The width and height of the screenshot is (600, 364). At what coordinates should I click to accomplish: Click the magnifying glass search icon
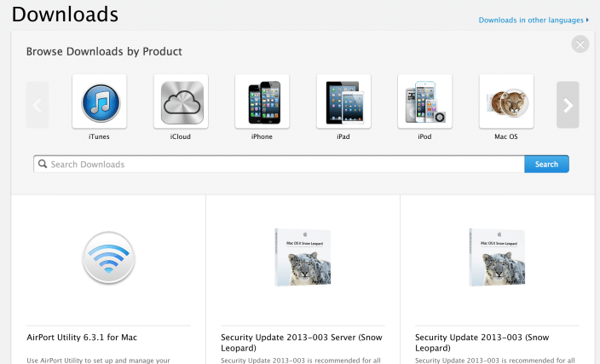pos(43,164)
